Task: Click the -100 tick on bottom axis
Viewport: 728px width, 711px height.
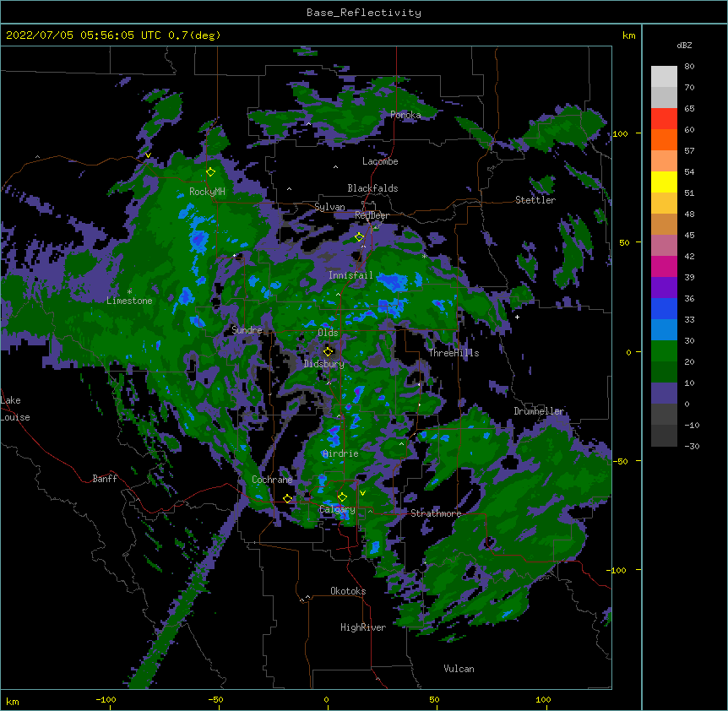Action: pos(106,699)
